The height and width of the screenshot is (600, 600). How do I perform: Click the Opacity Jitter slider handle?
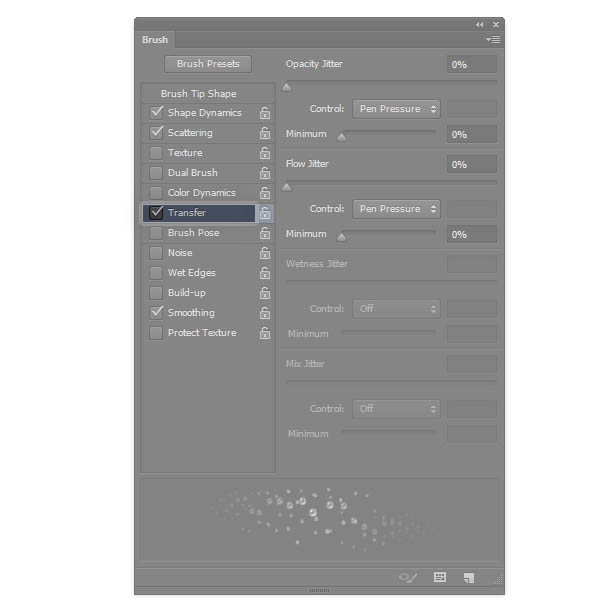tap(287, 87)
